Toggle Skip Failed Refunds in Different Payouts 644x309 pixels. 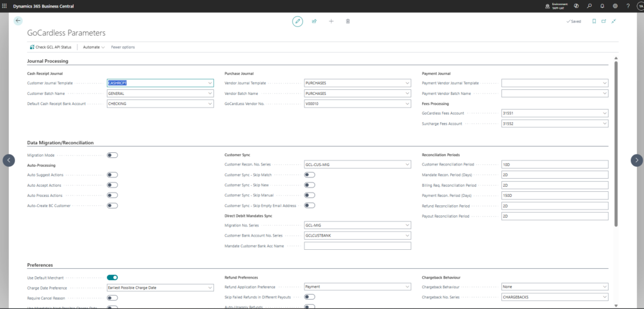coord(309,296)
